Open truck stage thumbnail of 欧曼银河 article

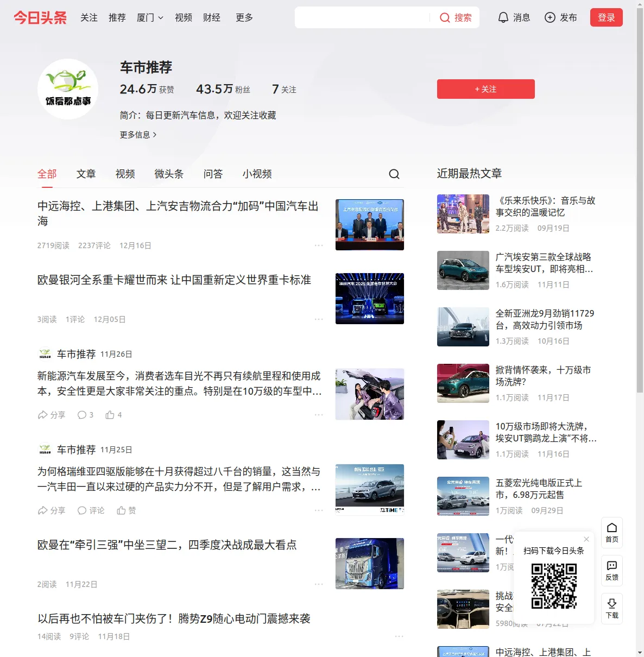pos(370,299)
